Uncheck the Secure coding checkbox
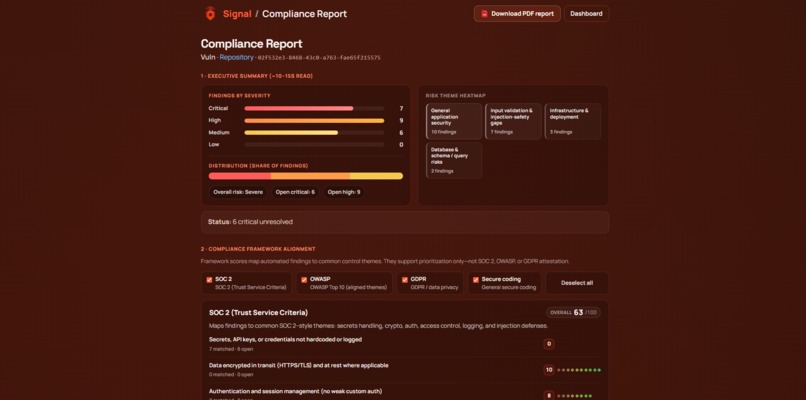806x400 pixels. [x=475, y=280]
